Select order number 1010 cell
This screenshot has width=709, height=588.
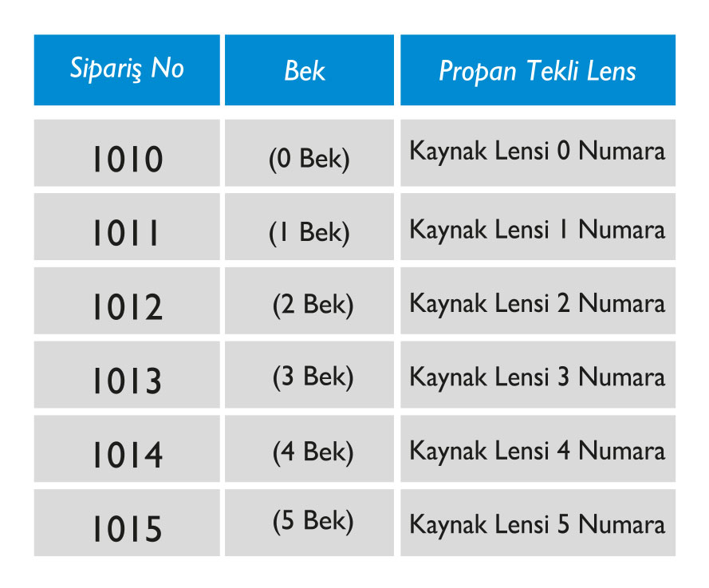pos(127,158)
